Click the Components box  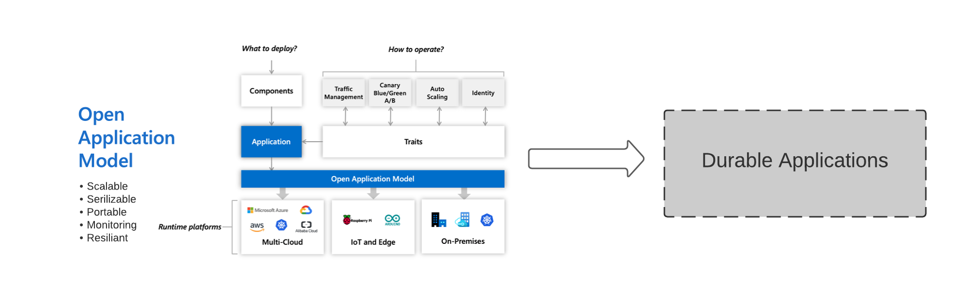[271, 91]
